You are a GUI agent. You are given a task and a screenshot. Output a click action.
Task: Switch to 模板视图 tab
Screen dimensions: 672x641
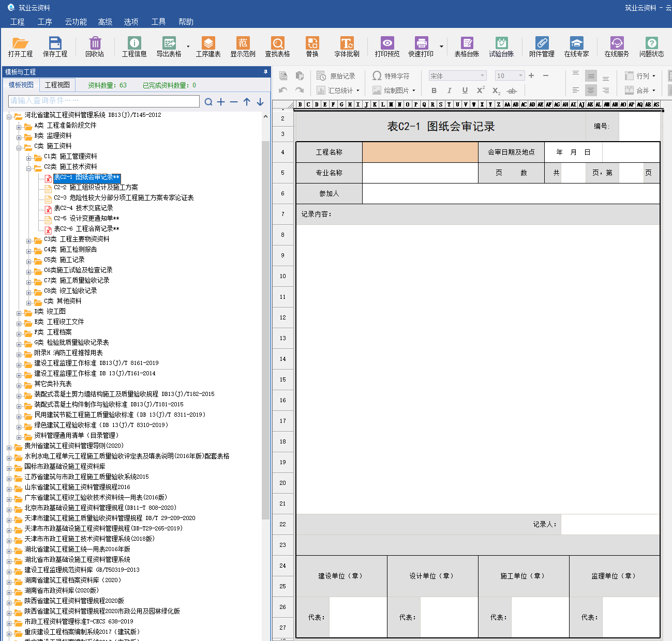[x=21, y=85]
